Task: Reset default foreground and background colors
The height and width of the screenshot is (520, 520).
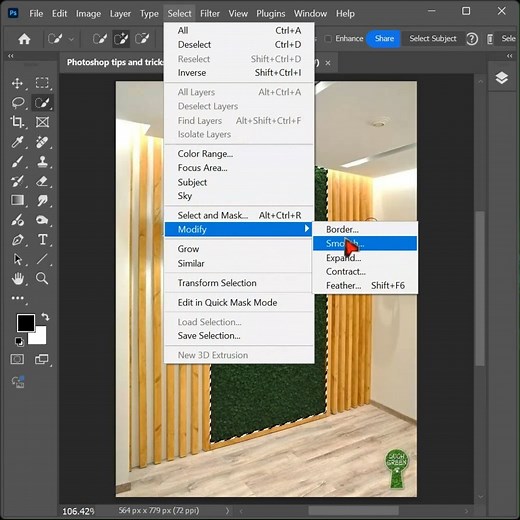Action: [x=19, y=341]
